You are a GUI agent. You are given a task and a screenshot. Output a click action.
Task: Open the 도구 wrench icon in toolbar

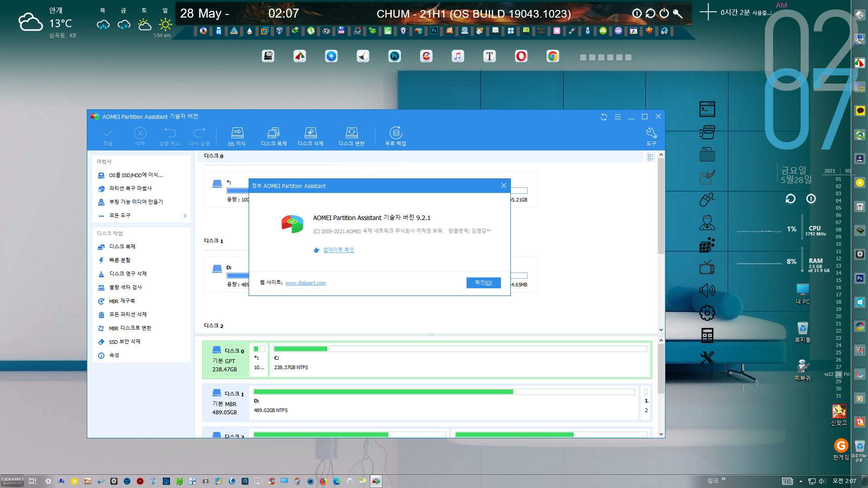click(651, 136)
